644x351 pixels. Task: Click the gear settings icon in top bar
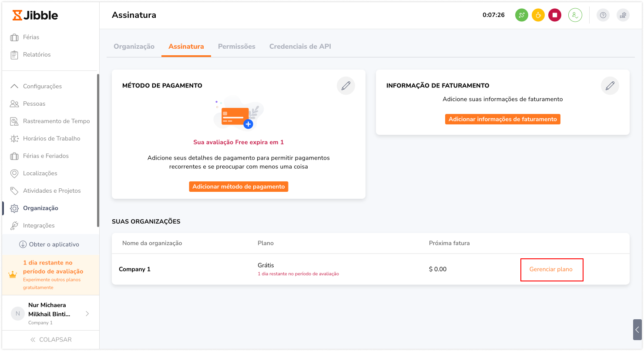point(623,15)
